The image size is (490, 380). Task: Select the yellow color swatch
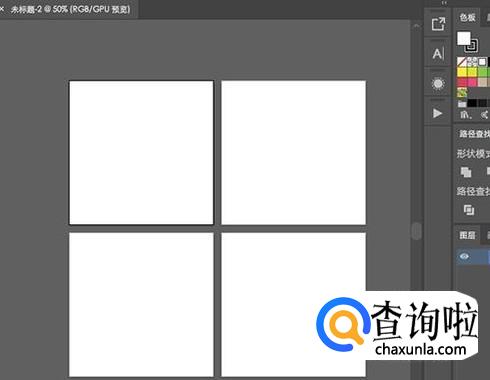[x=462, y=72]
